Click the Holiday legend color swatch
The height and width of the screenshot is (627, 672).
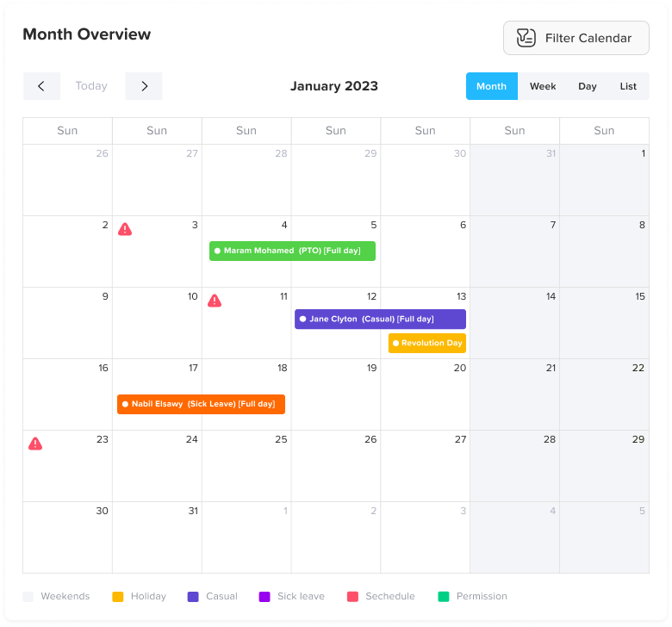(118, 596)
